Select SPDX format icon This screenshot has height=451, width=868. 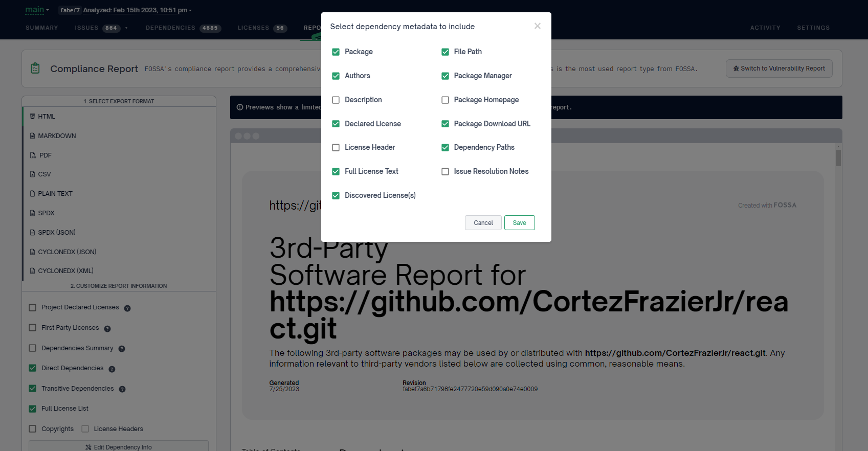[33, 213]
